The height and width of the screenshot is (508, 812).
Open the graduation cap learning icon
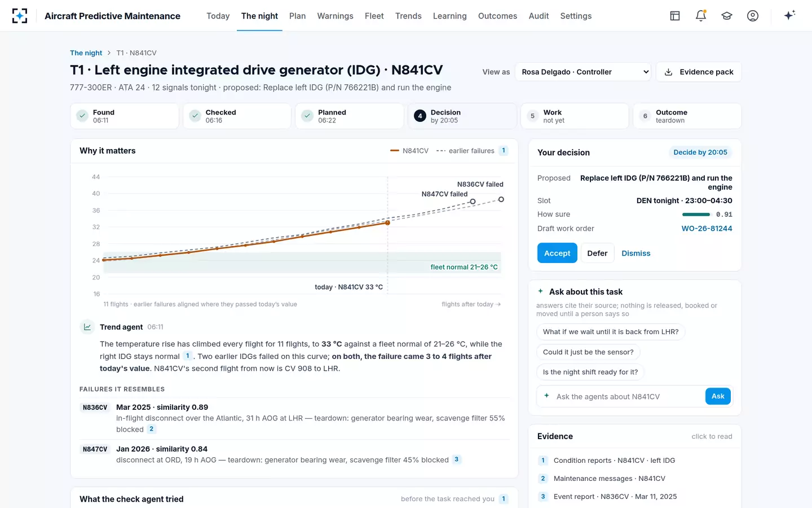tap(727, 16)
